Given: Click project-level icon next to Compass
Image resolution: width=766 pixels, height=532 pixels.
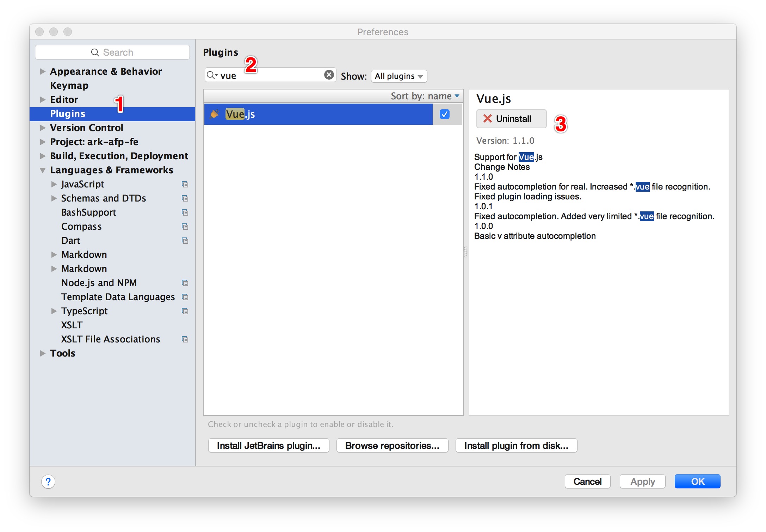Looking at the screenshot, I should click(x=185, y=227).
